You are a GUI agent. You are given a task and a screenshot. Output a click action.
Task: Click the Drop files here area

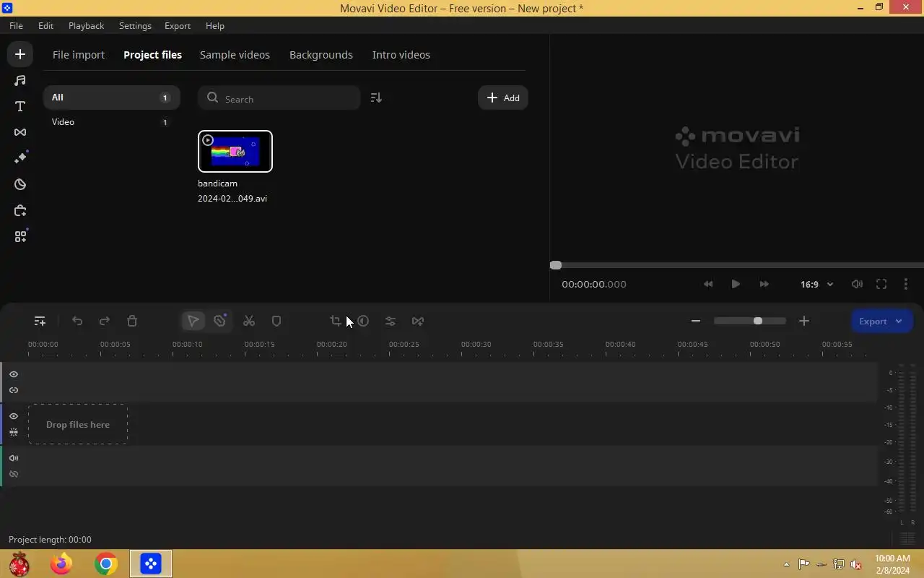point(78,424)
